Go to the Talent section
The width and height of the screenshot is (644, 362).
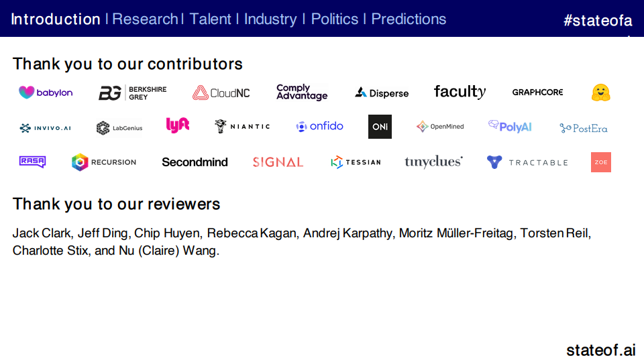coord(210,19)
